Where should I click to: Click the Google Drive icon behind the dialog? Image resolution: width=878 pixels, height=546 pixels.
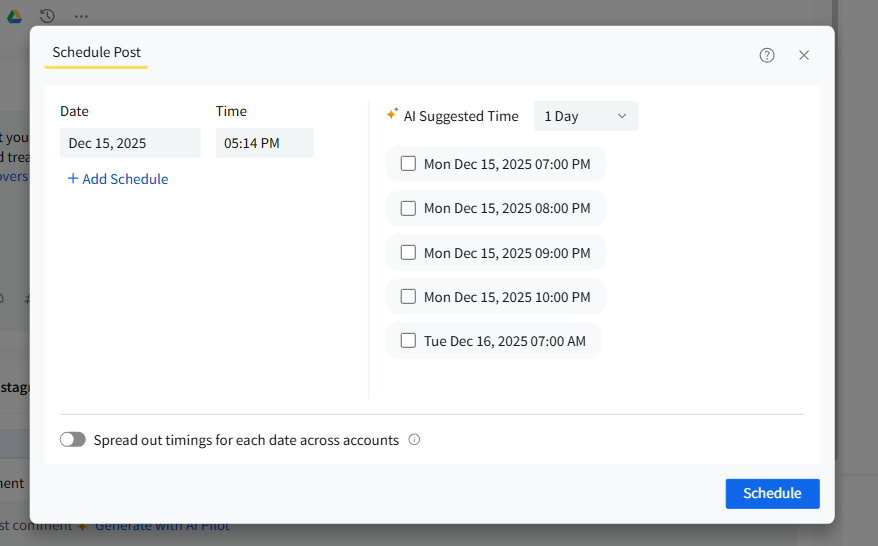[x=15, y=16]
